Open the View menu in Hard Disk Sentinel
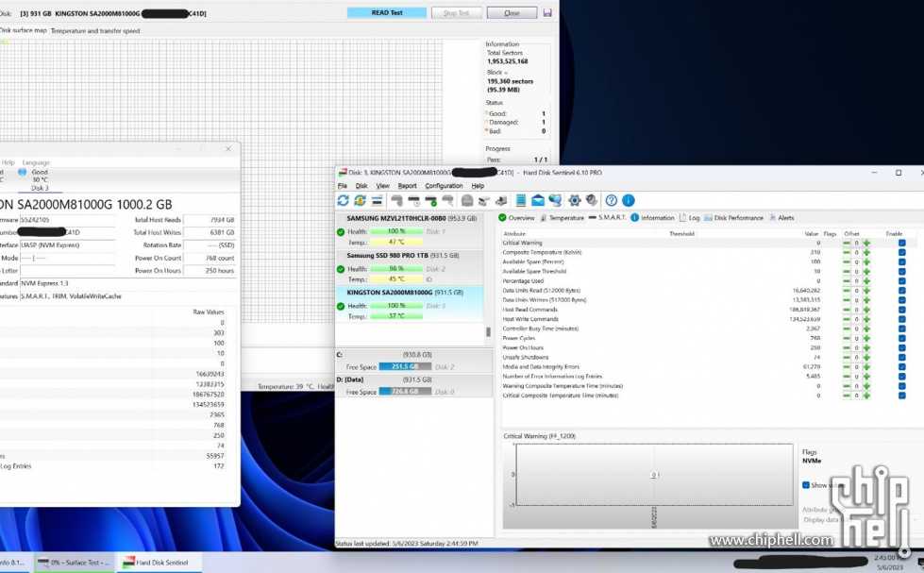The height and width of the screenshot is (573, 924). [382, 186]
